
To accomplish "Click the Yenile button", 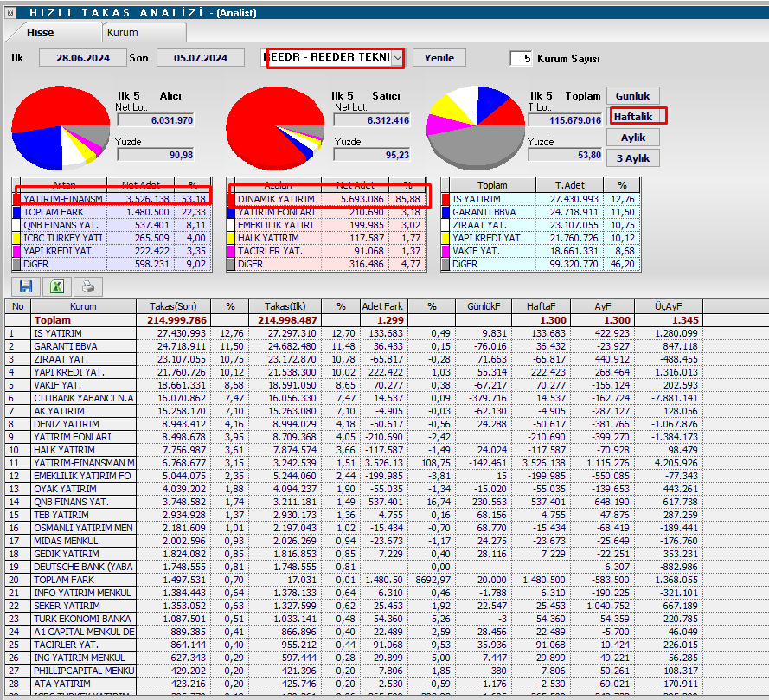I will tap(439, 58).
